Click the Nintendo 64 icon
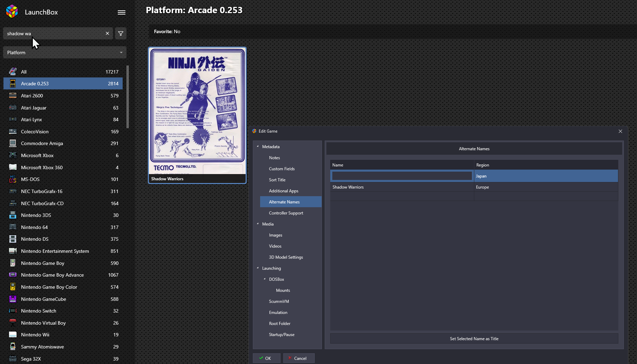Screen dimensions: 637x364 13,227
